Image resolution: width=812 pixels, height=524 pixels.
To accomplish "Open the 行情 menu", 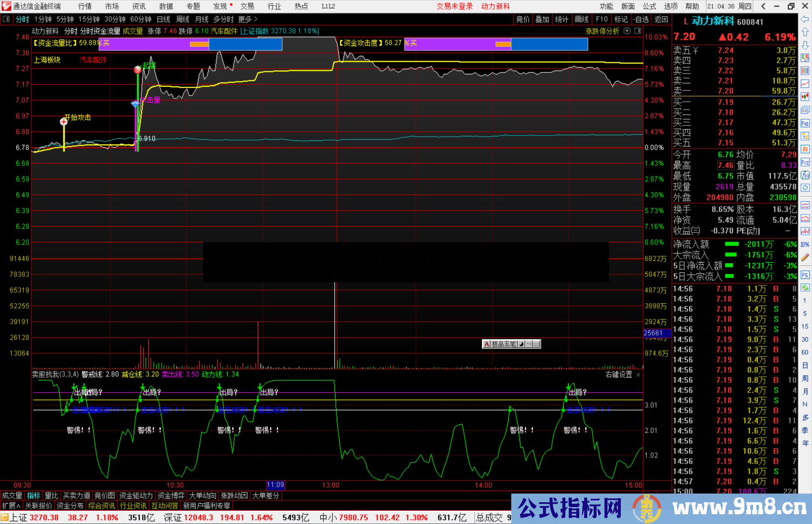I will 85,6.
